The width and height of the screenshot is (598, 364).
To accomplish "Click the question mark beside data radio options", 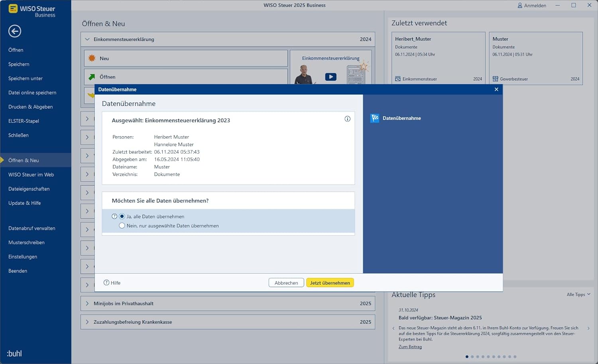I will coord(114,216).
